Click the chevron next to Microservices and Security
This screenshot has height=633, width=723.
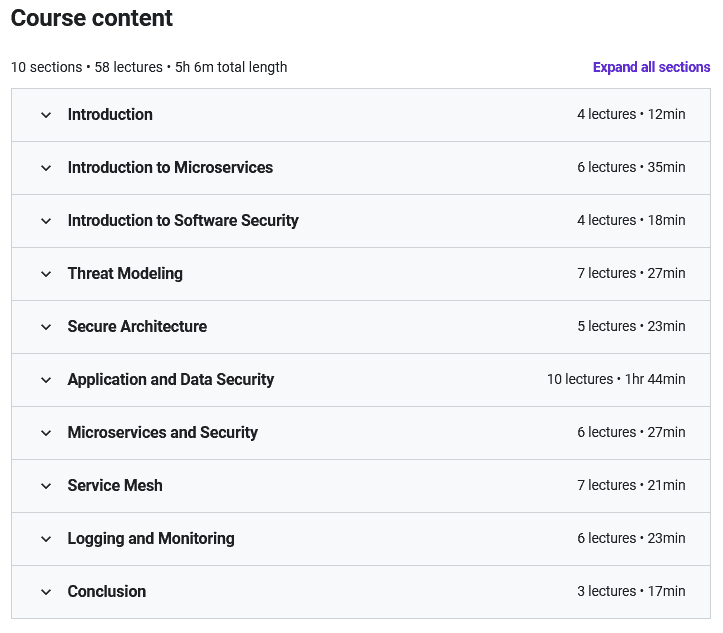(46, 433)
